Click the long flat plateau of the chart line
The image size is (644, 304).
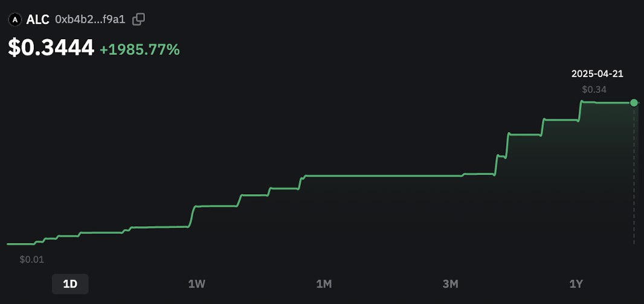point(384,176)
